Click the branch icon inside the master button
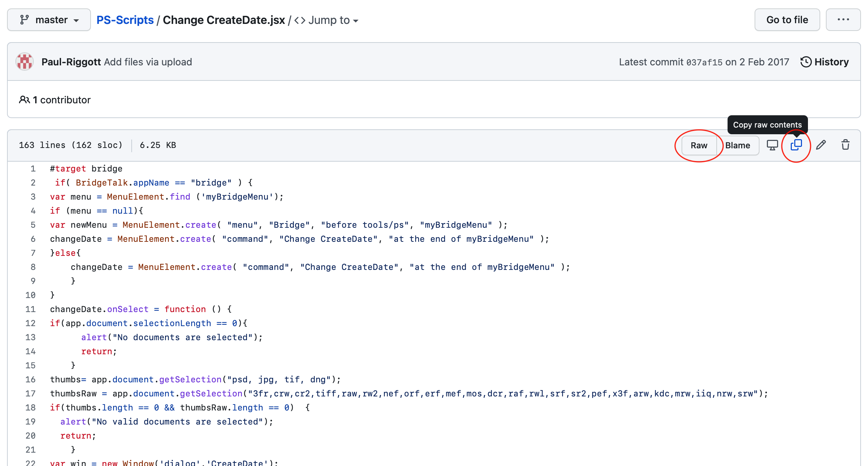 coord(25,20)
